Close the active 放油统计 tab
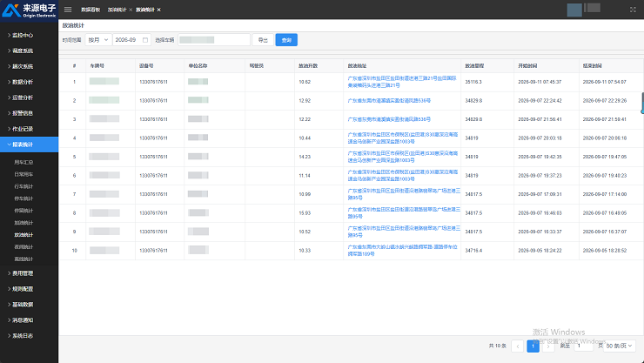644x363 pixels. (159, 10)
